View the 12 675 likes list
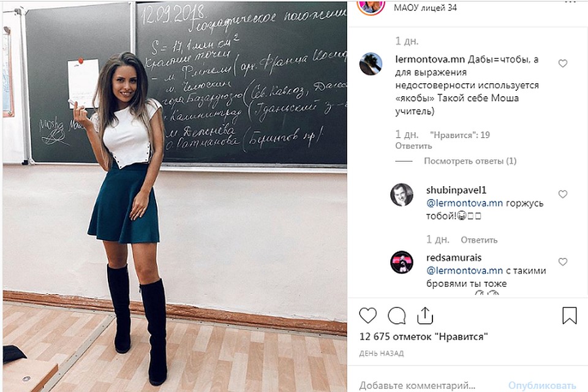Screen dimensions: 588x392 pos(423,336)
